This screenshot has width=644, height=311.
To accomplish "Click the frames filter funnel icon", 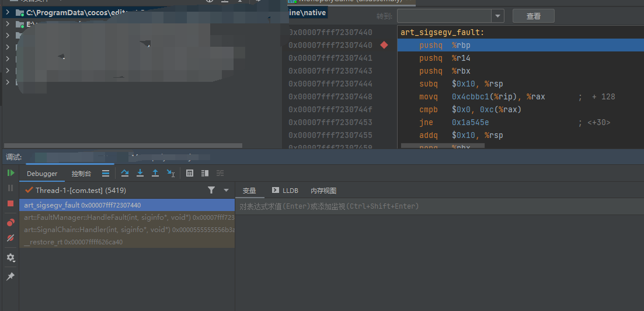I will 211,190.
